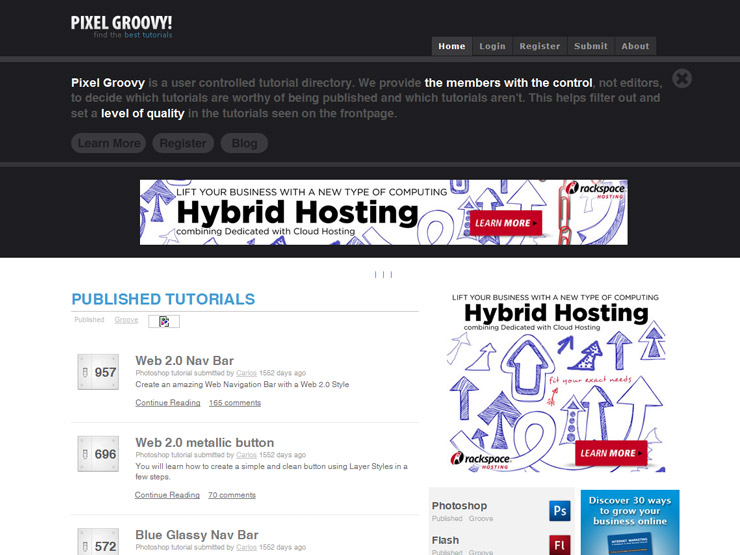The height and width of the screenshot is (555, 740).
Task: Click the Learn More pill button
Action: click(x=109, y=143)
